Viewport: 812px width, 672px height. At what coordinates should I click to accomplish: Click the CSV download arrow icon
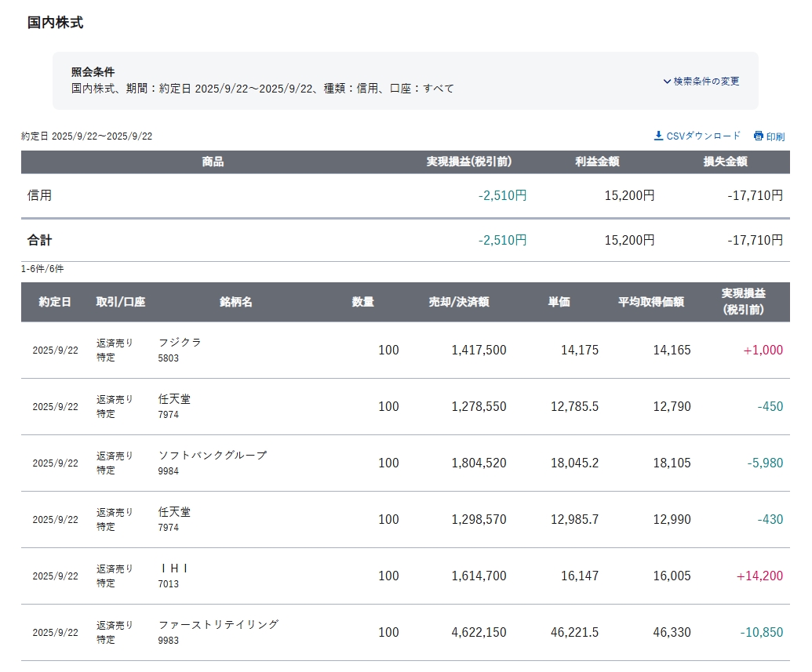pyautogui.click(x=658, y=136)
